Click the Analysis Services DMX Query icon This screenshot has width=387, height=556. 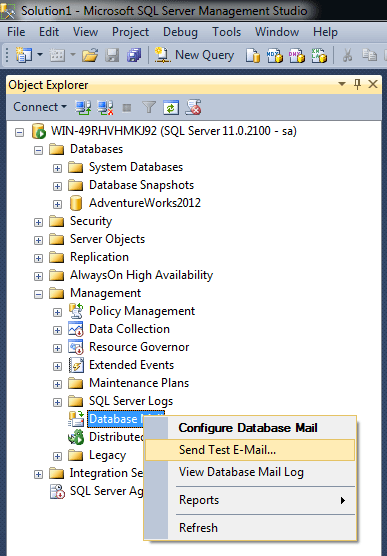[297, 56]
